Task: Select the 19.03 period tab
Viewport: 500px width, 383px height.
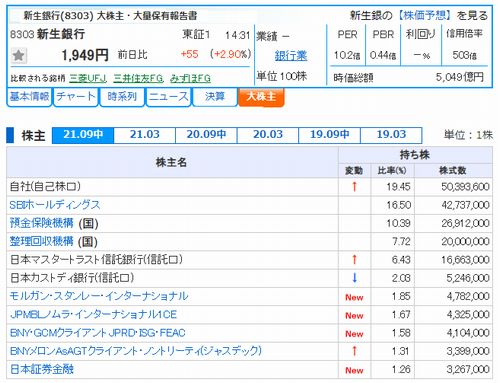Action: [x=391, y=135]
